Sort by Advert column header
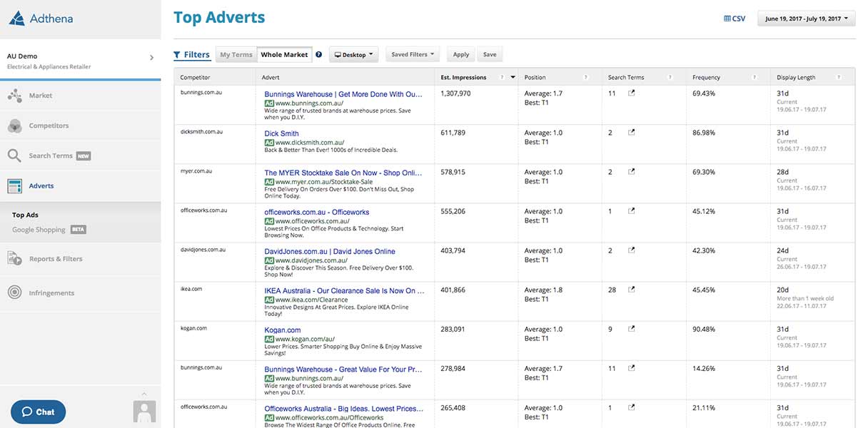 click(271, 77)
